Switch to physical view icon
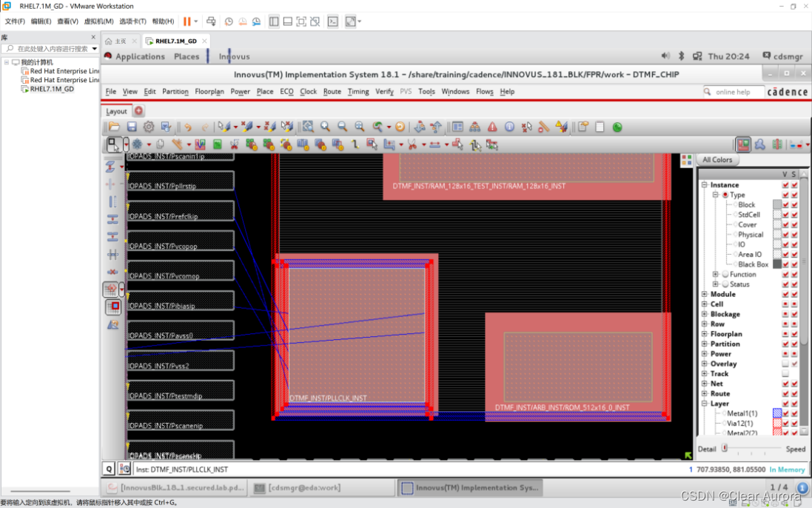This screenshot has width=812, height=508. [x=777, y=144]
